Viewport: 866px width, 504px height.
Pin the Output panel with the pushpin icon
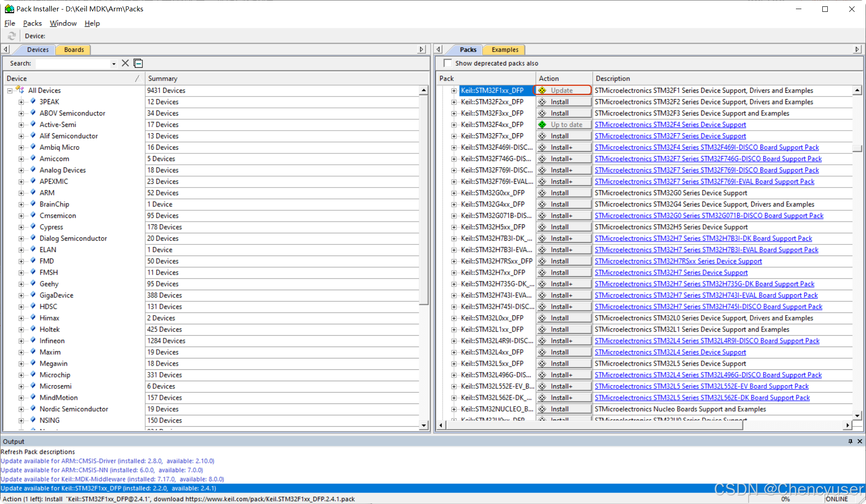point(850,441)
